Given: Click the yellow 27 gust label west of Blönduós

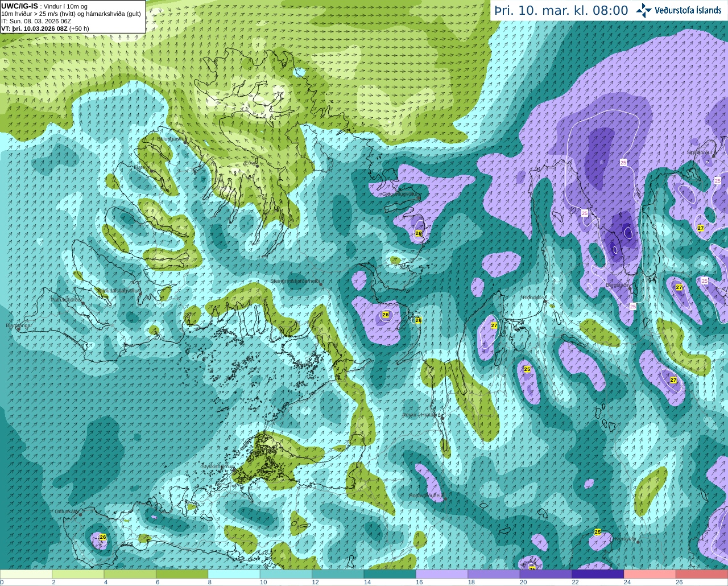Looking at the screenshot, I should tap(494, 326).
